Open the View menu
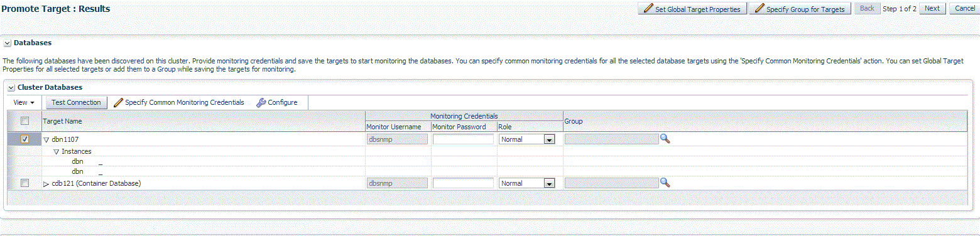Image resolution: width=980 pixels, height=236 pixels. tap(23, 102)
